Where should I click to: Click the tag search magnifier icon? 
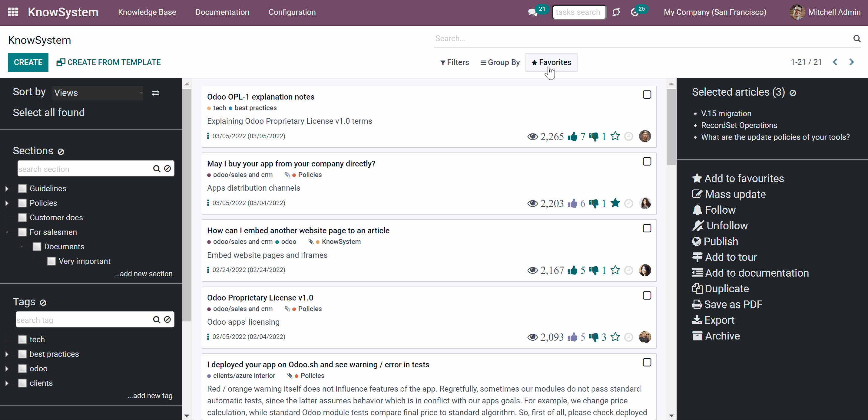[157, 320]
